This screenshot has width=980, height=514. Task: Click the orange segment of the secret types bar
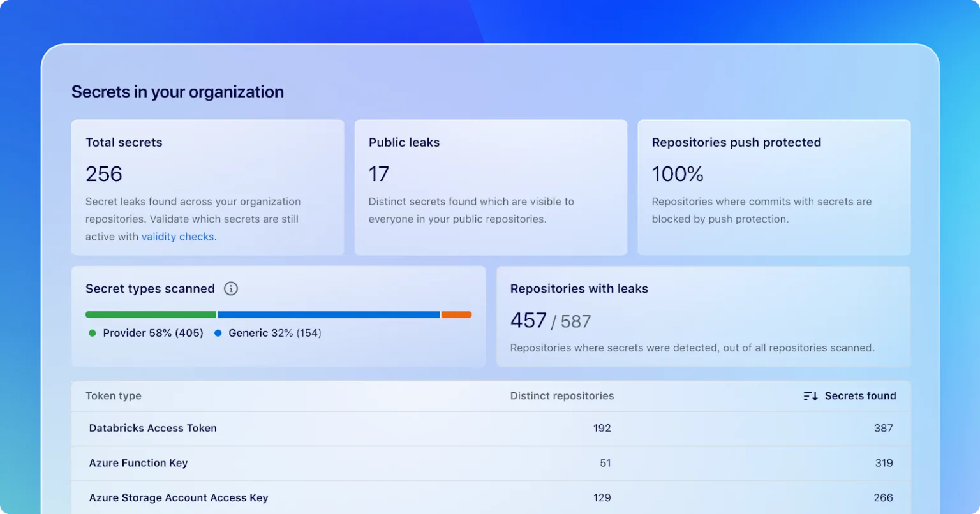[x=456, y=314]
